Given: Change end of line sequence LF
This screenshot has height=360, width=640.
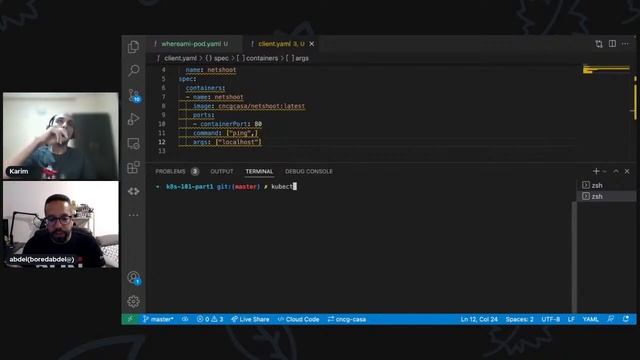Looking at the screenshot, I should point(571,319).
